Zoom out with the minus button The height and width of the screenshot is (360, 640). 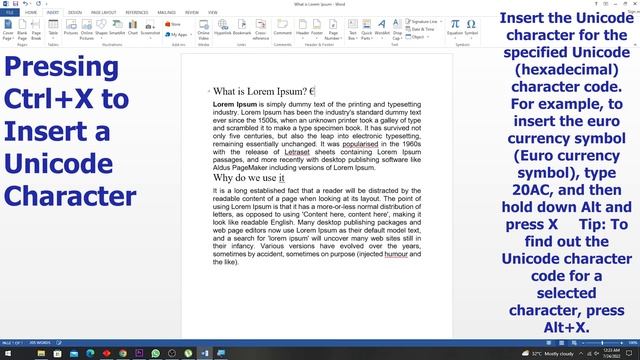pos(583,343)
